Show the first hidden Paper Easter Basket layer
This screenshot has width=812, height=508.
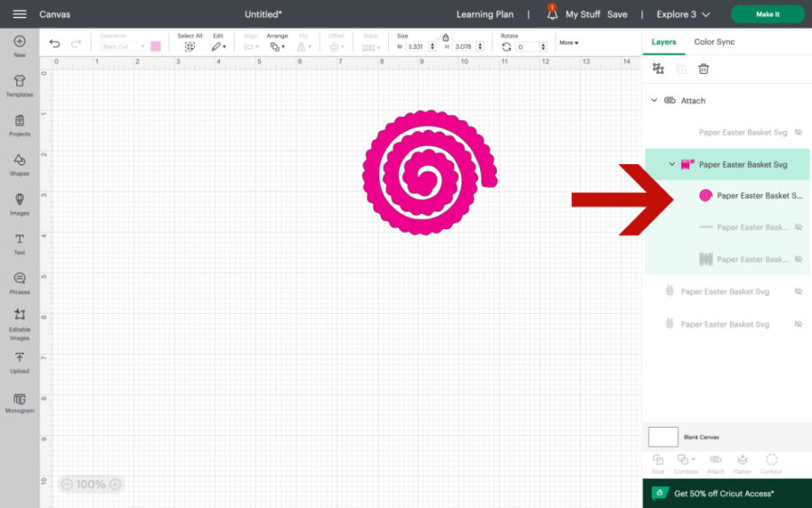tap(798, 133)
